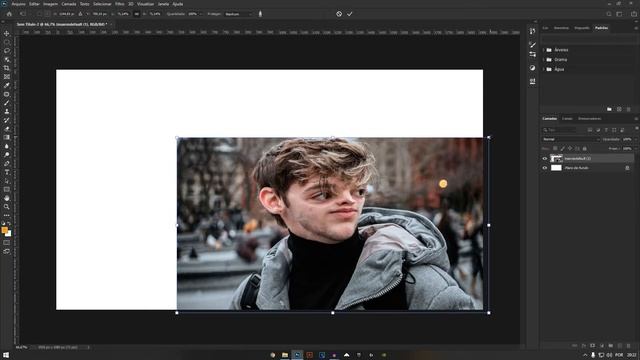The image size is (640, 360).
Task: Open the Filtro menu
Action: (120, 4)
